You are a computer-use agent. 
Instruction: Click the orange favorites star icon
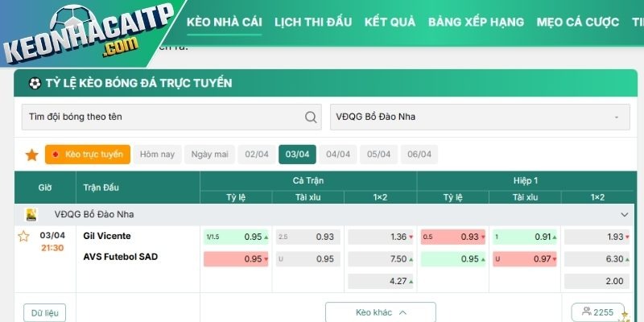click(32, 155)
